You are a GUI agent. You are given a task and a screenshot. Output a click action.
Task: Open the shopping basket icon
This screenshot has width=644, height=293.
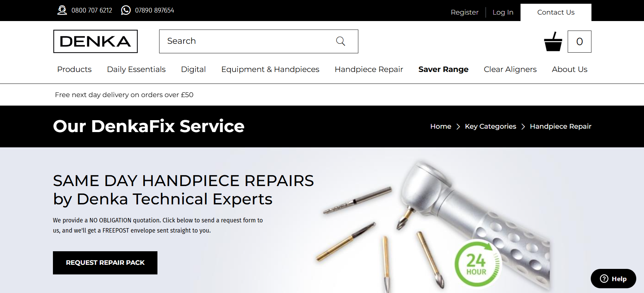point(553,41)
